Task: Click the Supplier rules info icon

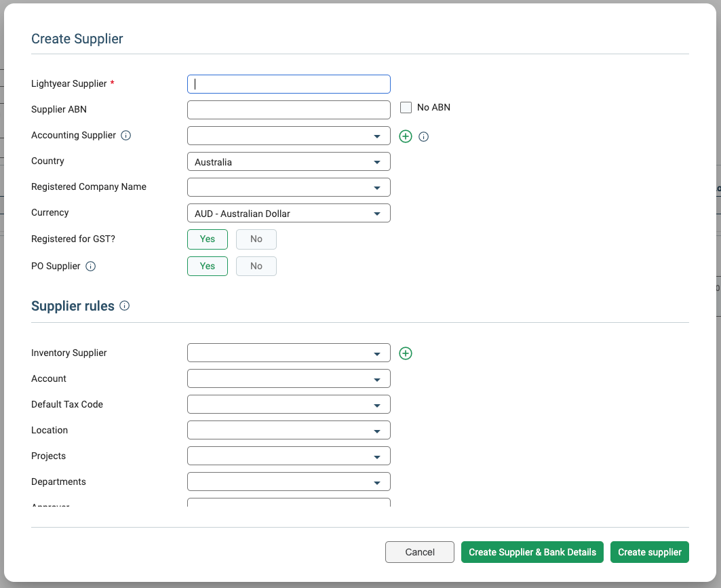Action: (125, 306)
